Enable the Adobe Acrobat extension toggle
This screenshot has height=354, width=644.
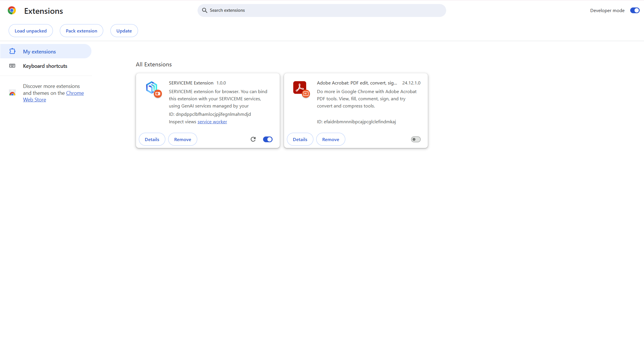(416, 139)
